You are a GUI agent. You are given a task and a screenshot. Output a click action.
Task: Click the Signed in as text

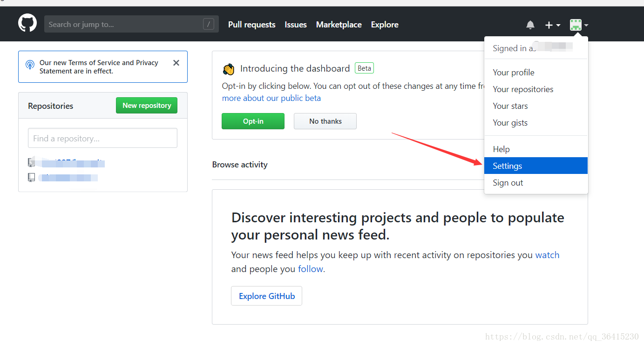point(514,48)
